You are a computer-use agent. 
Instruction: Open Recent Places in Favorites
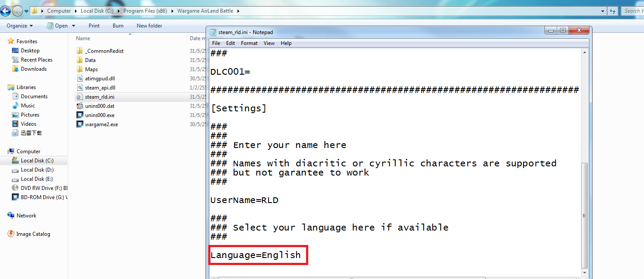pyautogui.click(x=36, y=60)
